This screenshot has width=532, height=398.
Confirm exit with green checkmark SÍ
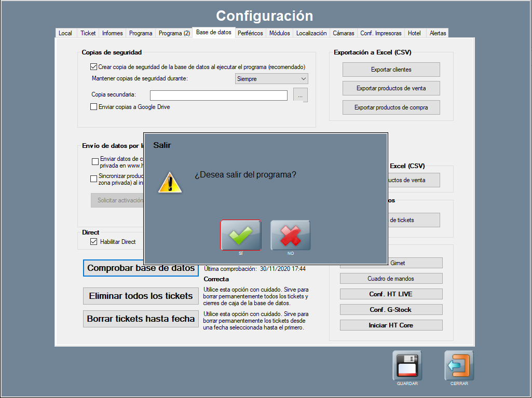[241, 235]
